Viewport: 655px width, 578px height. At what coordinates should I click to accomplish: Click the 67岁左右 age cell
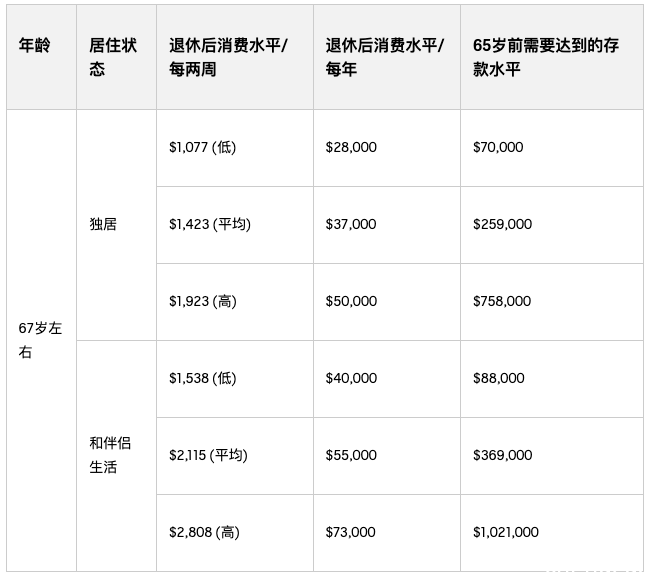[x=41, y=340]
